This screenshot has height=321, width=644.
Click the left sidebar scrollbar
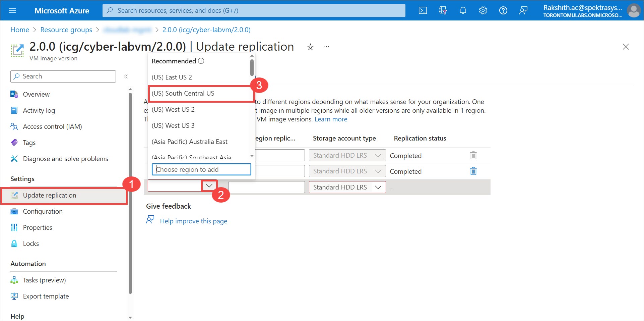coord(130,193)
